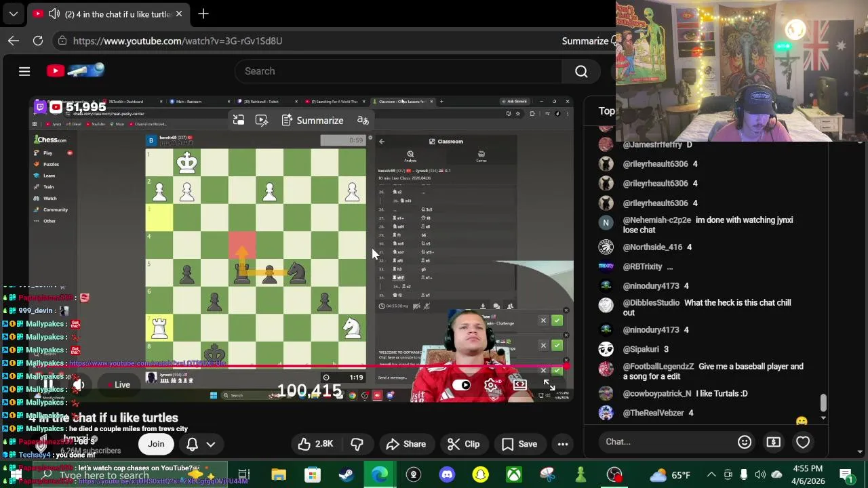Click the video title '4 in the chat'

click(103, 418)
